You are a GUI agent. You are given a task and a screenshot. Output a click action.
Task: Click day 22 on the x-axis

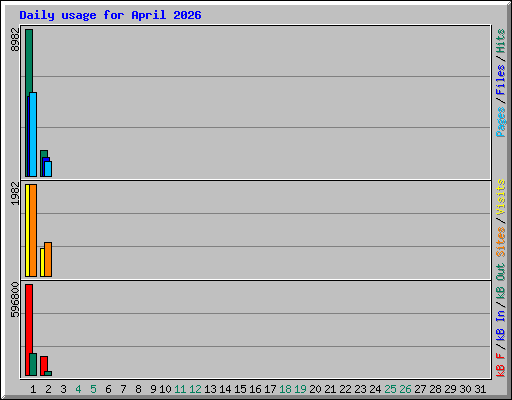click(x=345, y=389)
